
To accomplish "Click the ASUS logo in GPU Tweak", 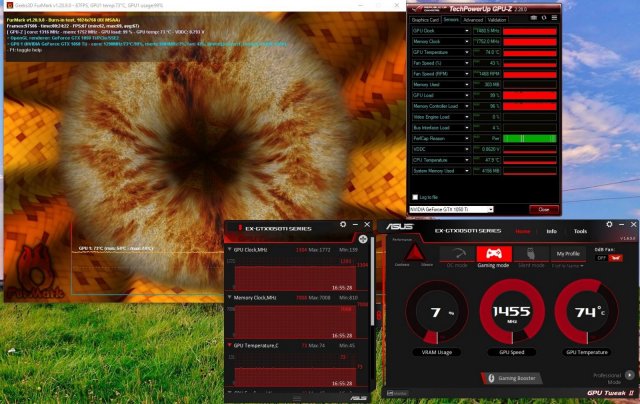I will [x=400, y=227].
